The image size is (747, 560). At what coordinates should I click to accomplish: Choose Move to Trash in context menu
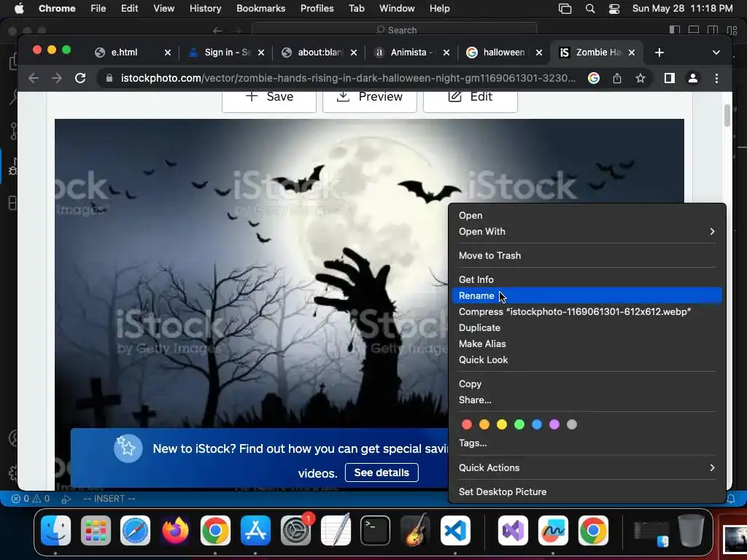click(x=587, y=256)
